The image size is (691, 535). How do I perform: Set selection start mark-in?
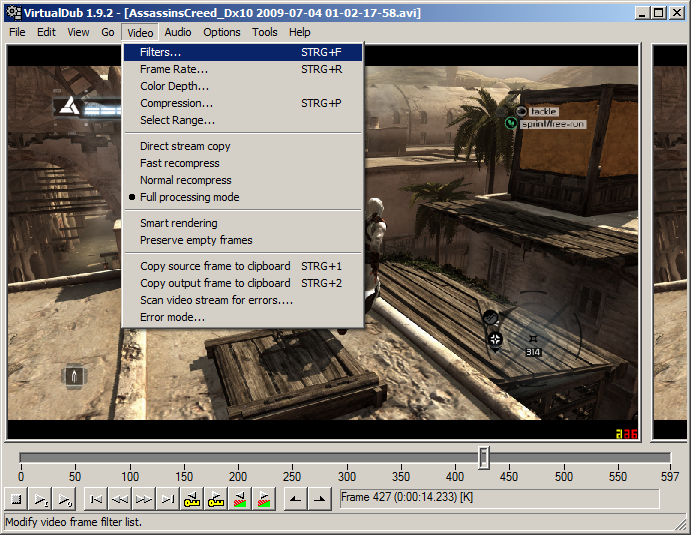[295, 499]
